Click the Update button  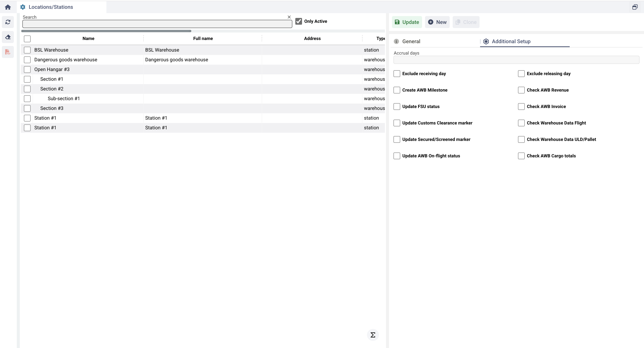[x=407, y=22]
